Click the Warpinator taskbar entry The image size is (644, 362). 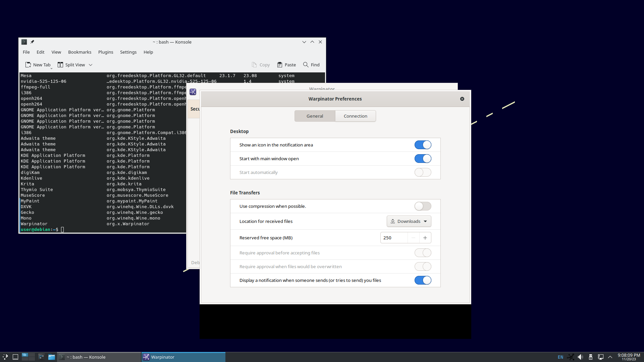point(183,357)
